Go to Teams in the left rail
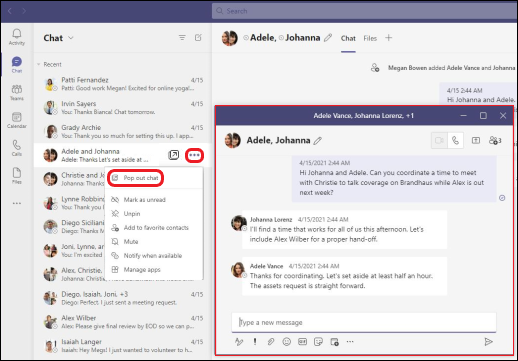 click(x=17, y=92)
